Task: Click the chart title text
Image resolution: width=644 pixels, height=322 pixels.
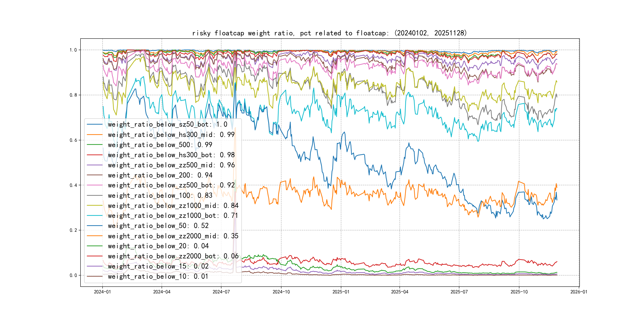Action: [x=330, y=33]
